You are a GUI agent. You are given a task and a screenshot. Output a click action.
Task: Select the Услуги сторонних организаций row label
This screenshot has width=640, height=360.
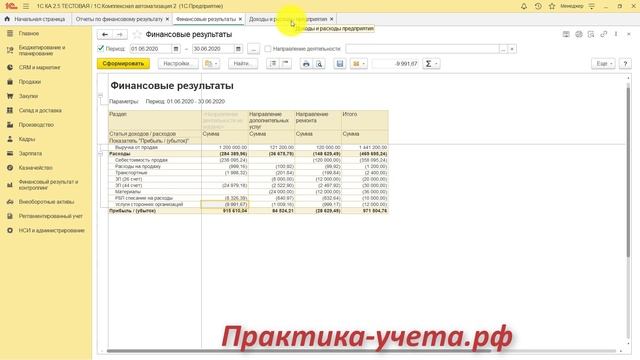point(149,204)
